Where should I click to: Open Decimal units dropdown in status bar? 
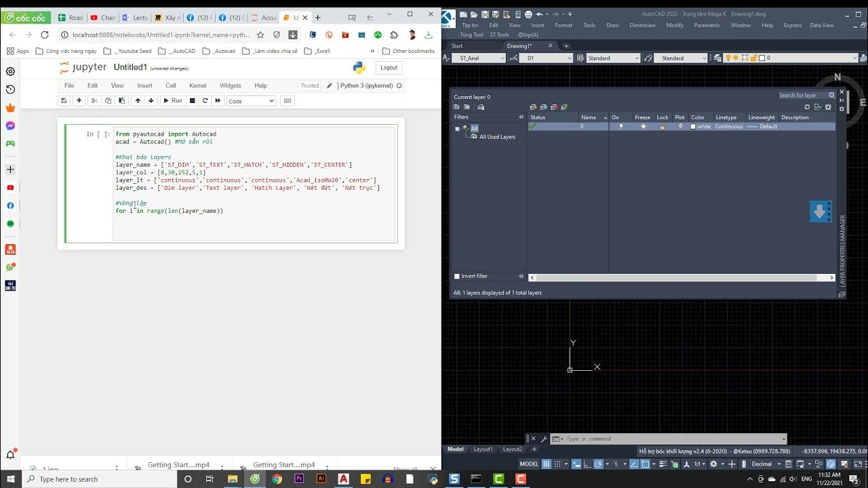point(766,464)
